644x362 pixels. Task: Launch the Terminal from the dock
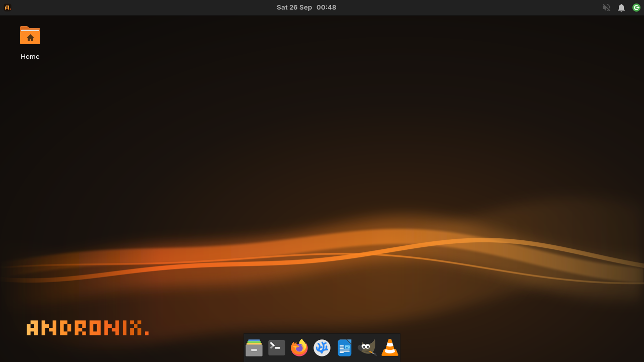(x=277, y=348)
